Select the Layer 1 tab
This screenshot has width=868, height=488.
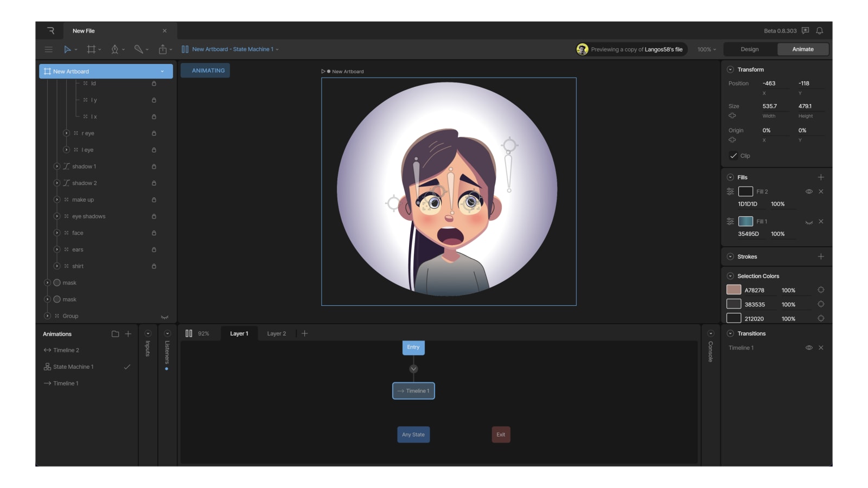click(239, 333)
